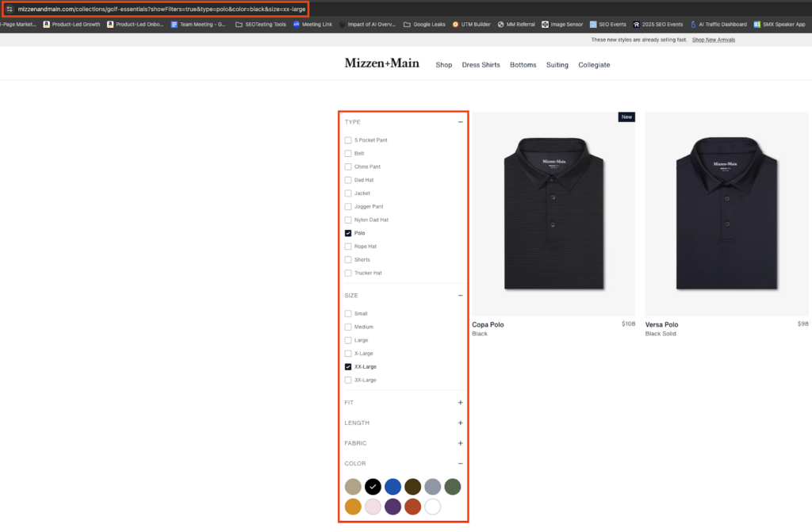Expand the FIT filter section
The width and height of the screenshot is (812, 532).
461,403
